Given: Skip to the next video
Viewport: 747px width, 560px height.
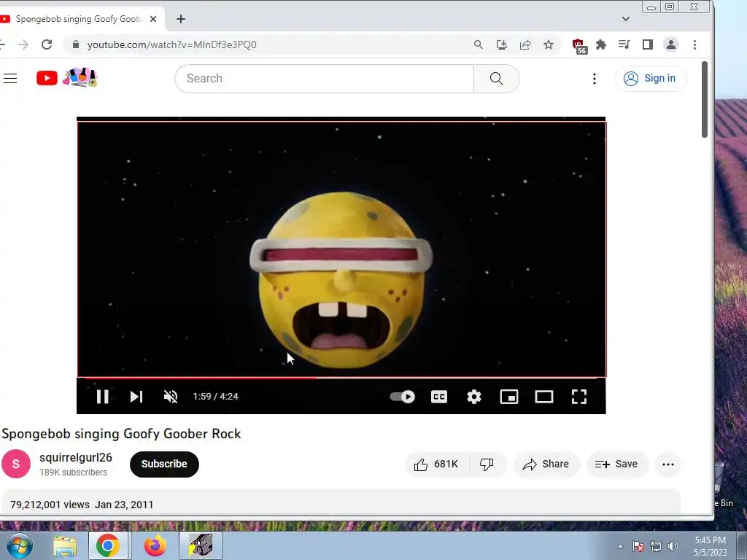Looking at the screenshot, I should pyautogui.click(x=136, y=397).
